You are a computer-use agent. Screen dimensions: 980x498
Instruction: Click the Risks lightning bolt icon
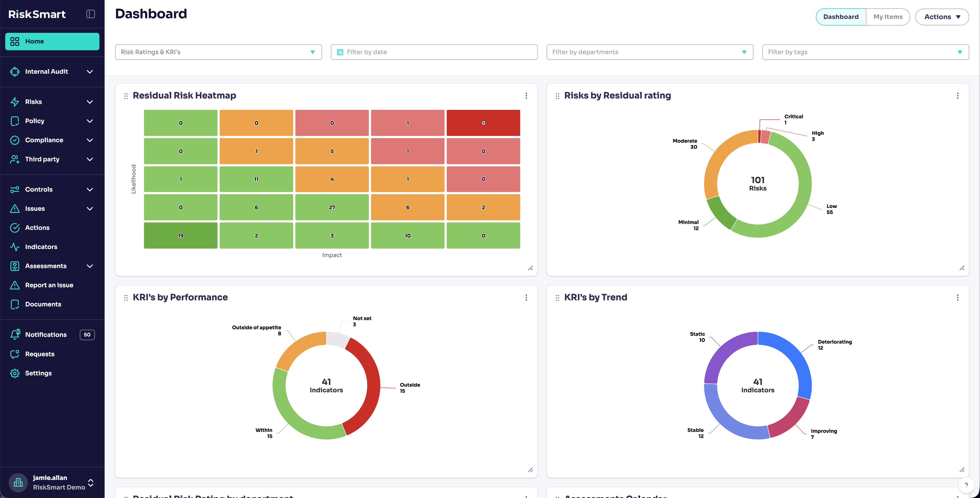tap(15, 102)
